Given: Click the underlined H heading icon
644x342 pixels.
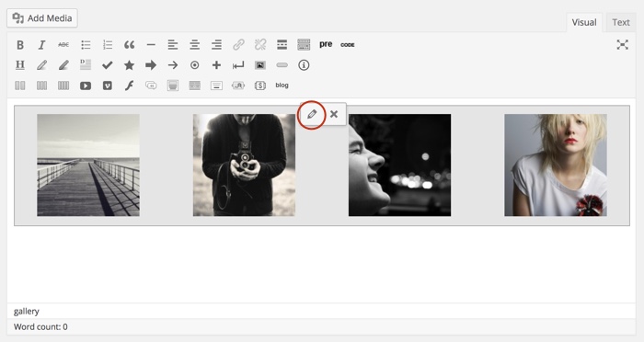Looking at the screenshot, I should (x=19, y=65).
